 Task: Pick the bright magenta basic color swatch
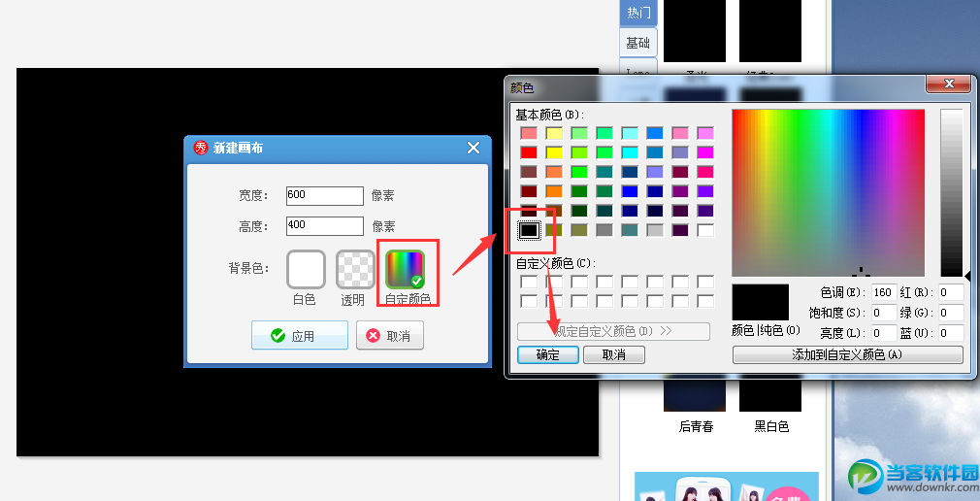click(705, 152)
